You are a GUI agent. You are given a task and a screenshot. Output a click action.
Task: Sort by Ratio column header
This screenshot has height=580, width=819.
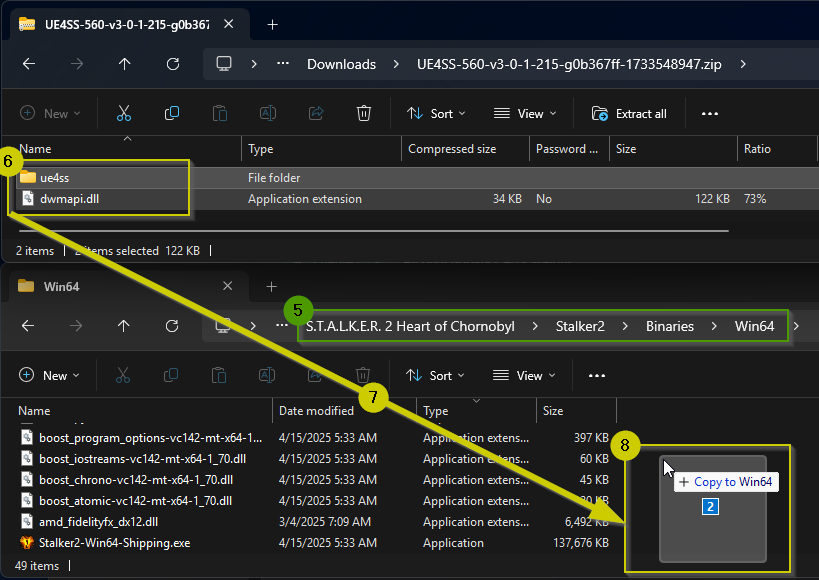[x=777, y=149]
